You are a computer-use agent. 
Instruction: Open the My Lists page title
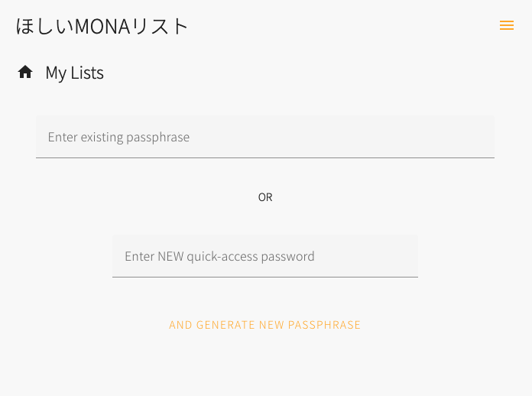75,73
